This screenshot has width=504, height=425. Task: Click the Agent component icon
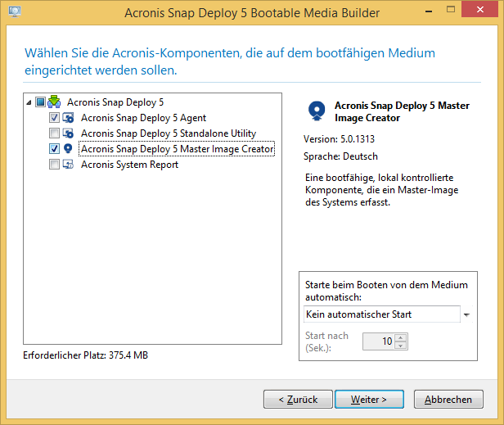[x=68, y=118]
